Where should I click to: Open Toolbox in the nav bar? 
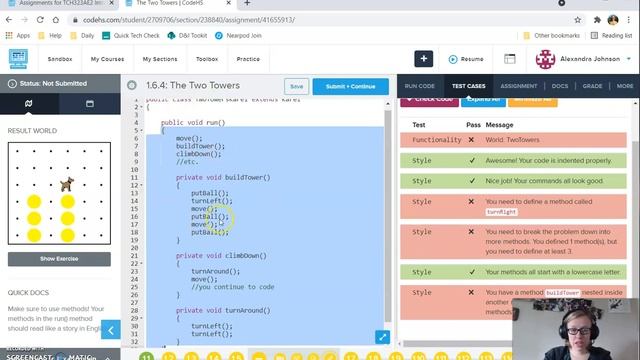click(207, 59)
